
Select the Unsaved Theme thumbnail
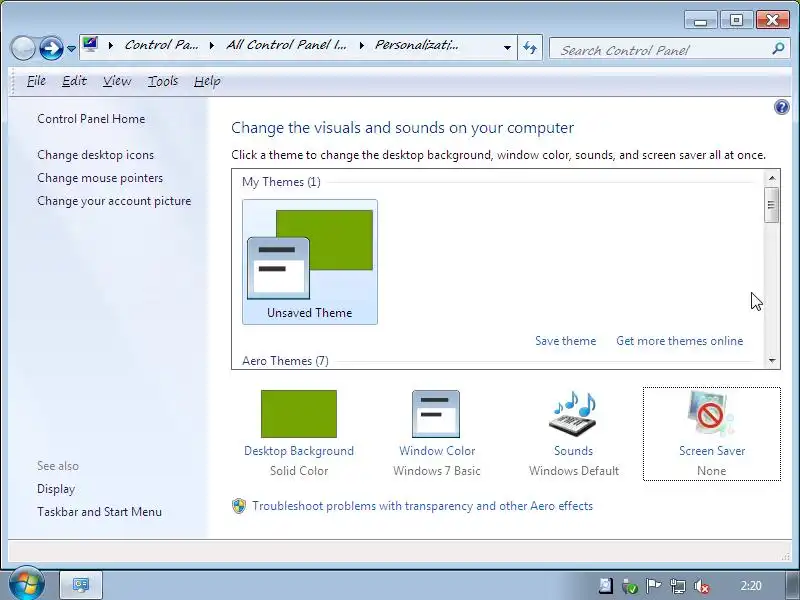click(x=310, y=262)
